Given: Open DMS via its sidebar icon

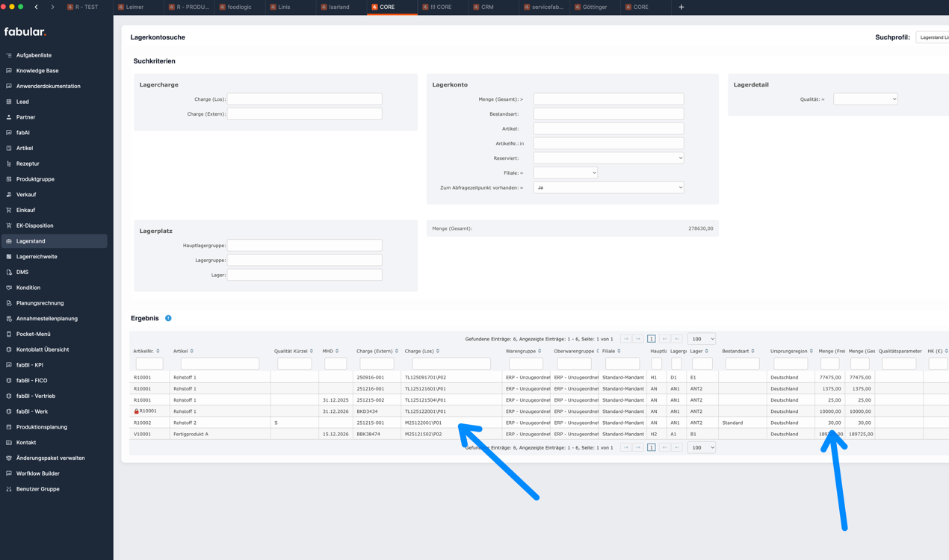Looking at the screenshot, I should [x=9, y=272].
